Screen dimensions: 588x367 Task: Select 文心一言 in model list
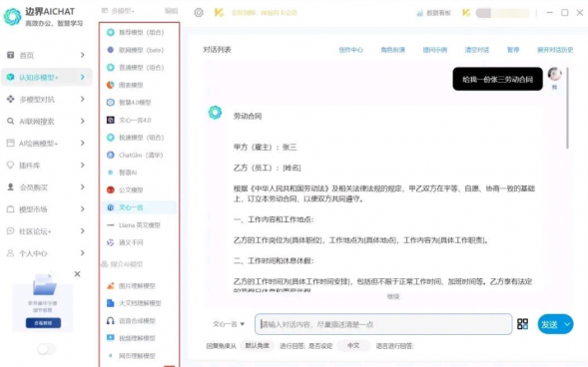coord(140,207)
